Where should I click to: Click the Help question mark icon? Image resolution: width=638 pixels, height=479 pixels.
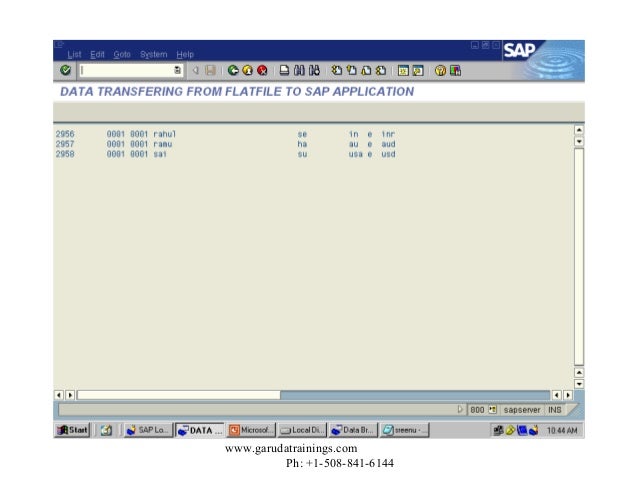(x=440, y=70)
